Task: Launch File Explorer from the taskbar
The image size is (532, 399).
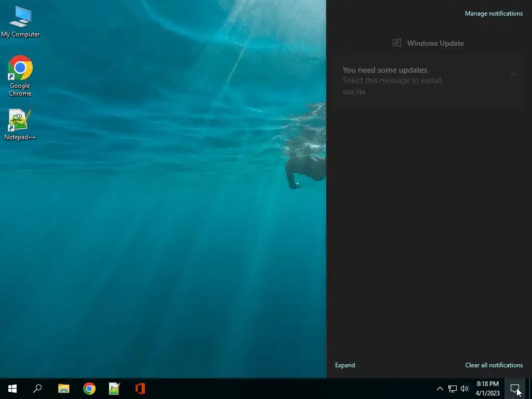Action: pos(63,389)
